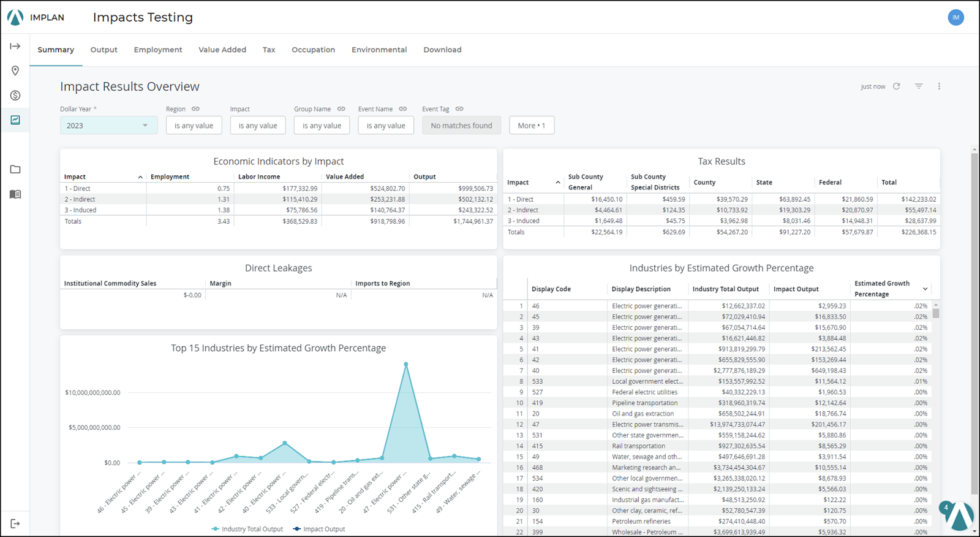Refresh the dashboard with reload icon
Viewport: 980px width, 537px height.
coord(897,86)
